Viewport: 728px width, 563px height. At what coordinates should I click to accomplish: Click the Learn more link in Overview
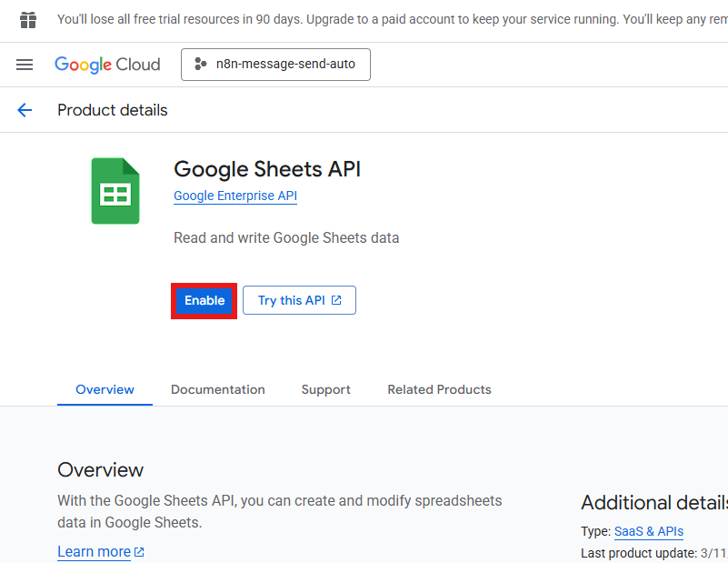point(94,551)
